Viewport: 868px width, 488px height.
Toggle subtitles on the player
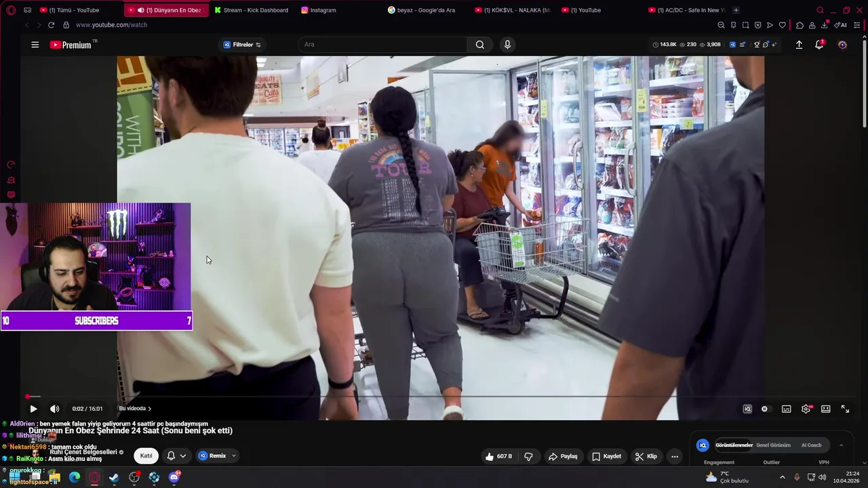pyautogui.click(x=786, y=409)
